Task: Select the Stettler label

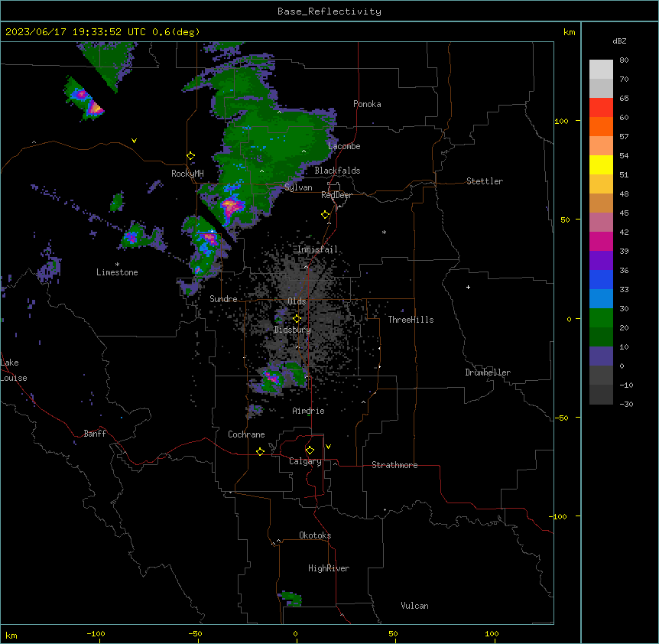Action: click(485, 181)
